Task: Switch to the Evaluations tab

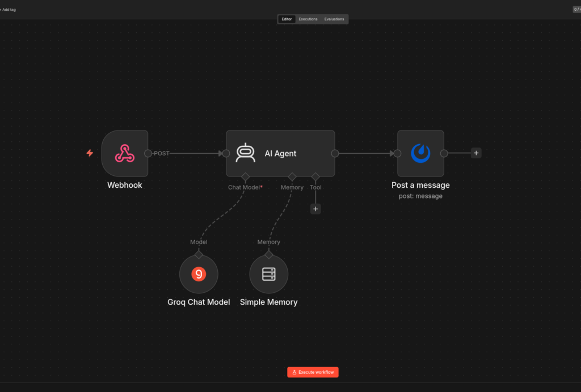Action: [x=334, y=19]
